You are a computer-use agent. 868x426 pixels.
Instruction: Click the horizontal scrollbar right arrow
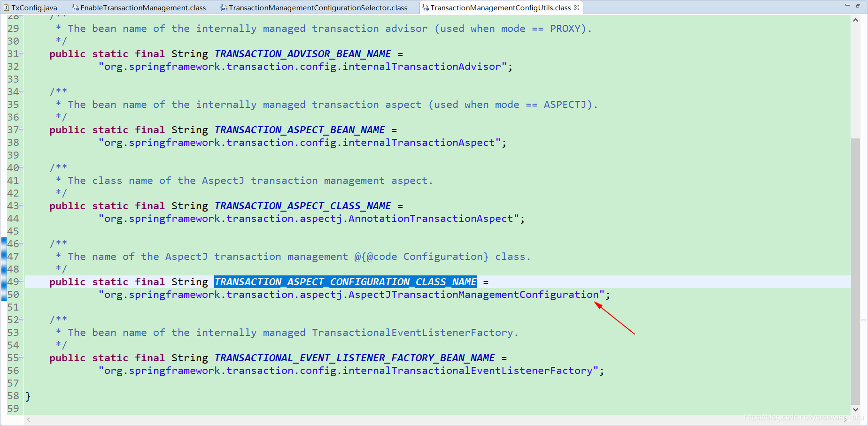846,419
